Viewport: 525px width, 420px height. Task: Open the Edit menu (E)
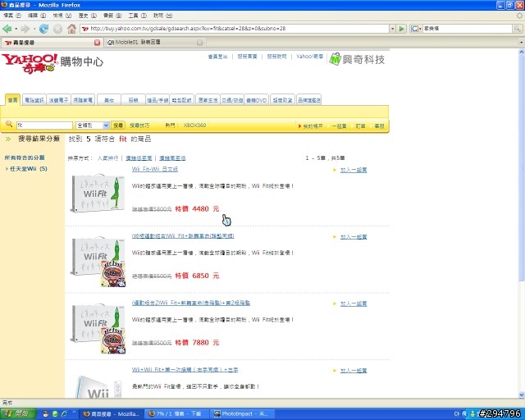pos(37,16)
